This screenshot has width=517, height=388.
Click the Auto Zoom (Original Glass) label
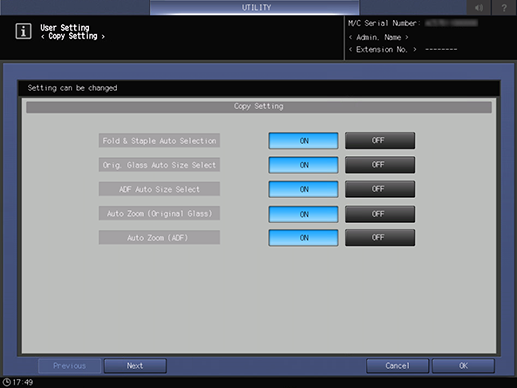[159, 214]
